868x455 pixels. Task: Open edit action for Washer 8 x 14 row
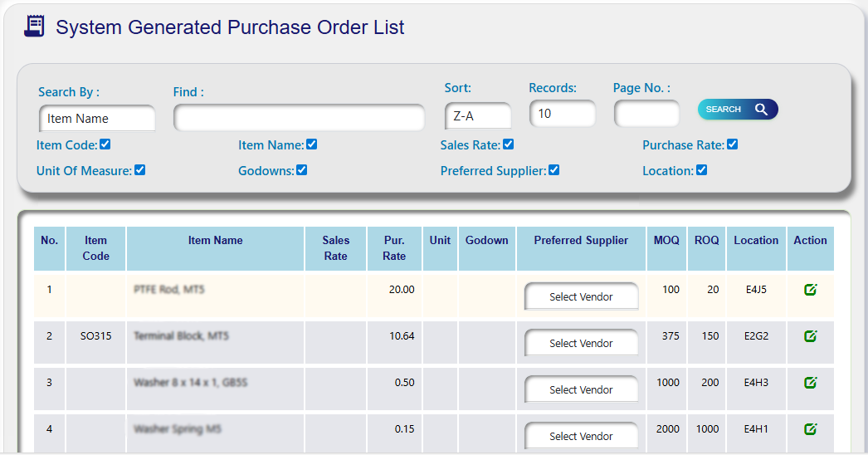click(x=810, y=383)
